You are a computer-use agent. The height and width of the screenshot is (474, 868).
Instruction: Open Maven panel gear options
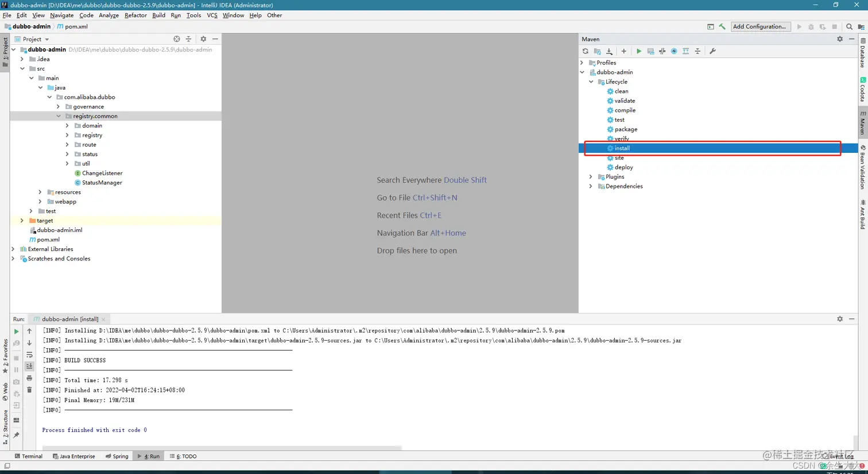tap(840, 39)
